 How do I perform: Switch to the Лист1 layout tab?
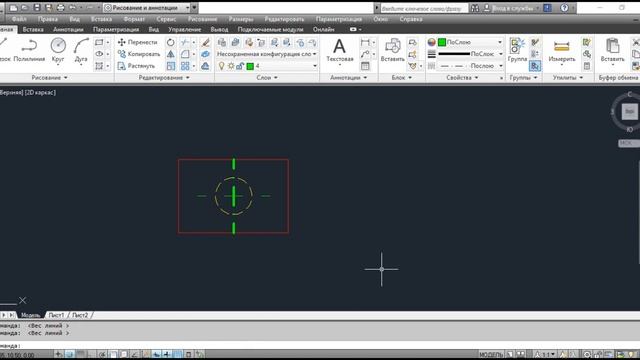(56, 315)
